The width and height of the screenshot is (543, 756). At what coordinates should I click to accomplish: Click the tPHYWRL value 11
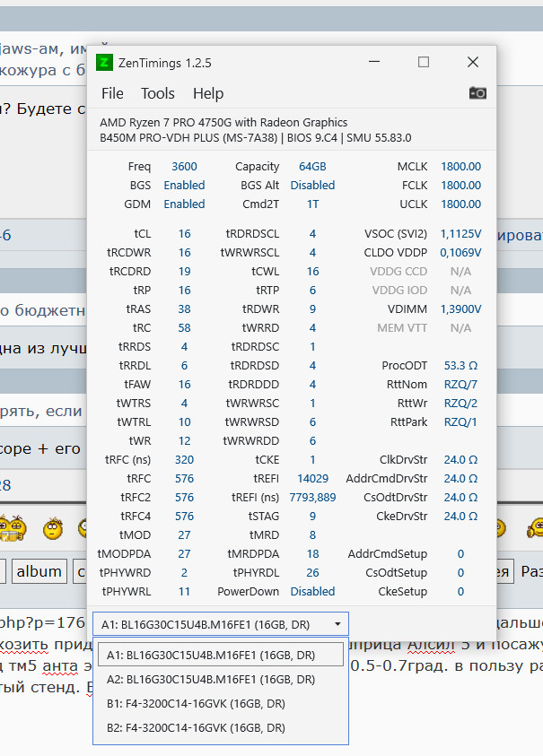(184, 591)
